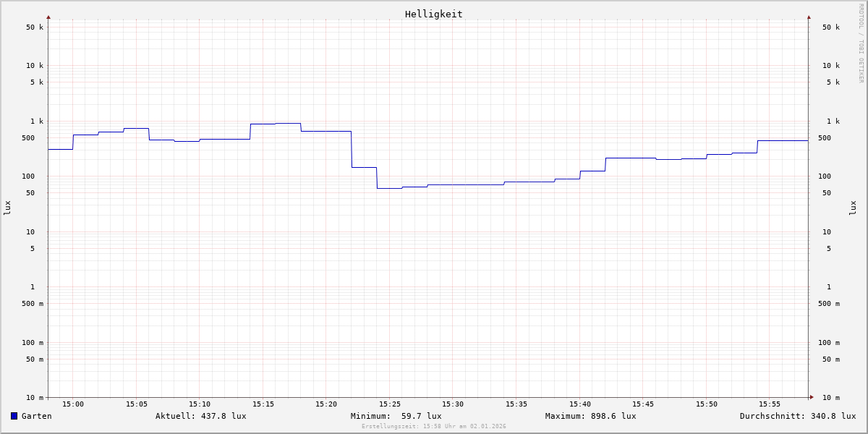Select the Garten legend label
The width and height of the screenshot is (868, 434).
pyautogui.click(x=36, y=416)
